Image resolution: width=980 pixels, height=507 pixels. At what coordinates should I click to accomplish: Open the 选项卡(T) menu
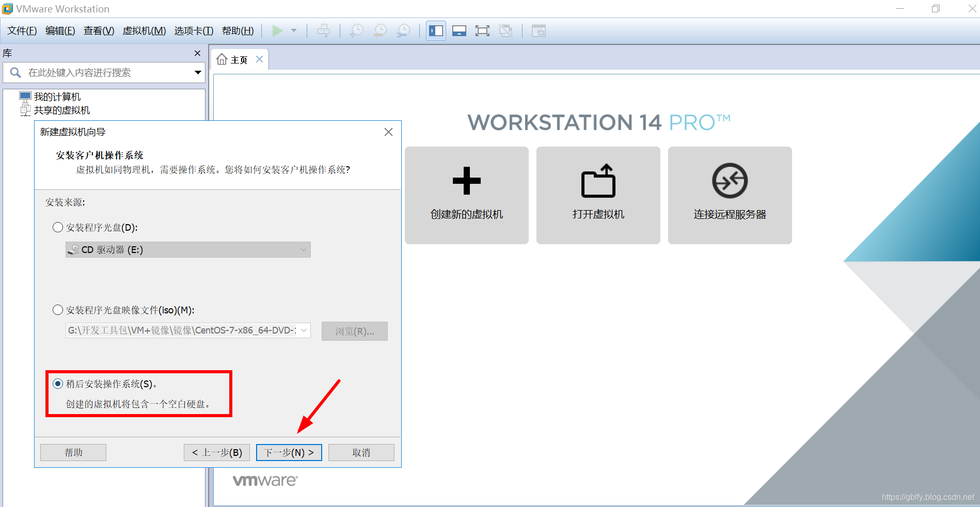(x=194, y=31)
